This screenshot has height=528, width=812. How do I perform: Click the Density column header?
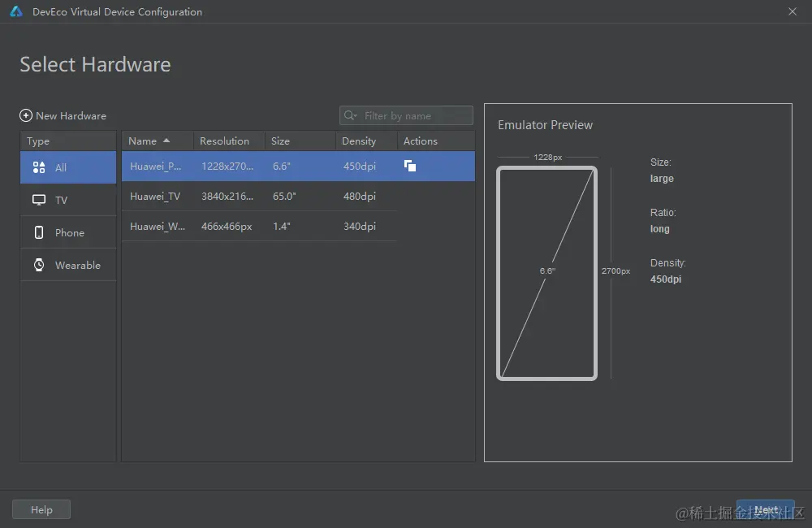click(x=366, y=141)
